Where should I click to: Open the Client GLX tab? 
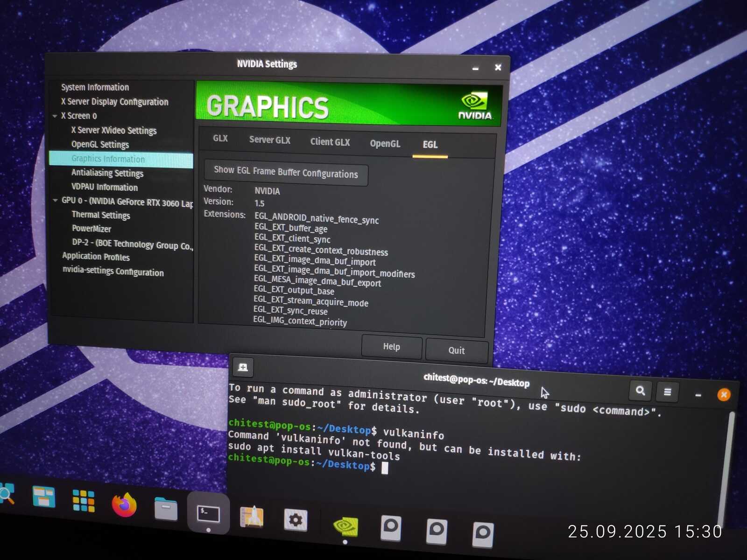pyautogui.click(x=330, y=142)
